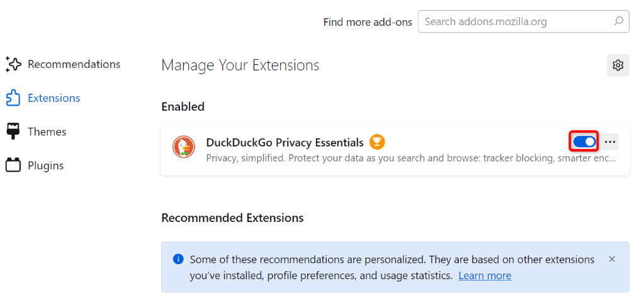This screenshot has height=305, width=644.
Task: Select the Extensions category label
Action: coord(54,98)
